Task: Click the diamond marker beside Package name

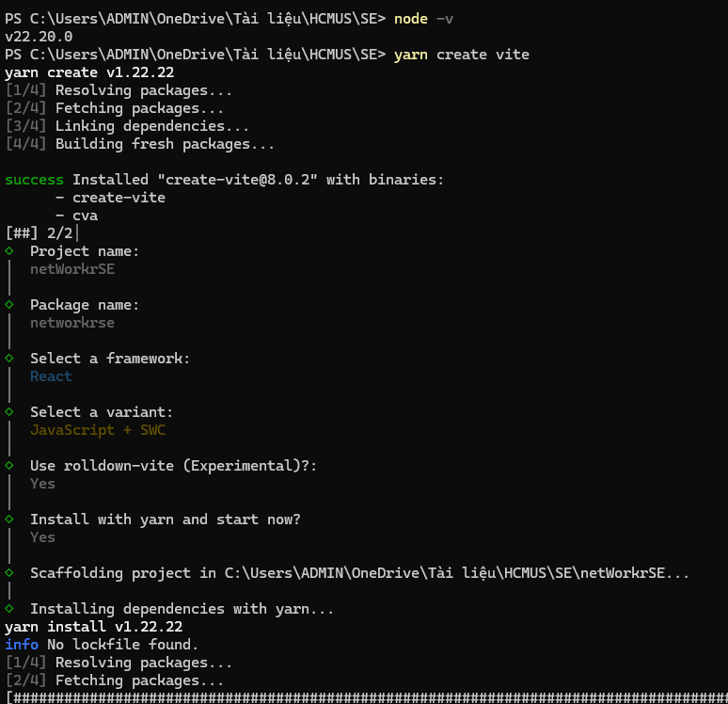Action: click(9, 304)
